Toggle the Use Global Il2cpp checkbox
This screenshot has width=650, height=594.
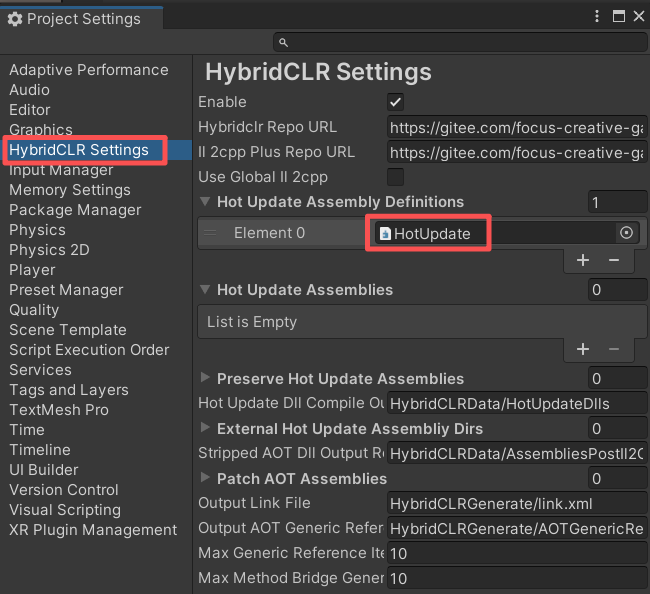coord(395,177)
